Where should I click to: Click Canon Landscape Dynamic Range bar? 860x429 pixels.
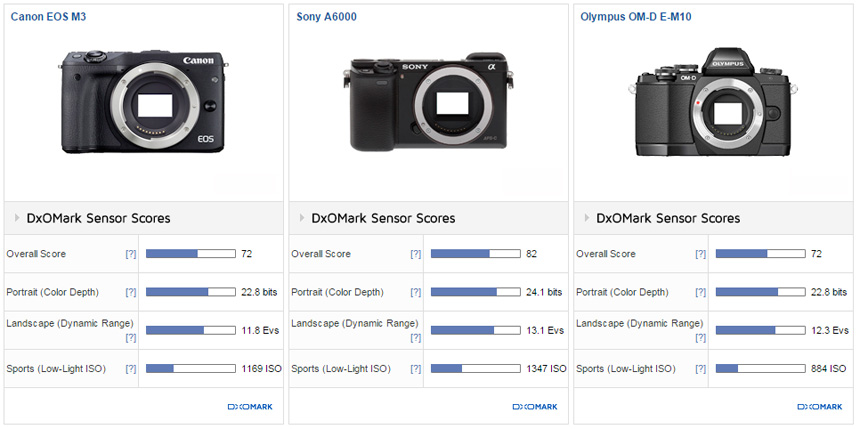pos(191,330)
